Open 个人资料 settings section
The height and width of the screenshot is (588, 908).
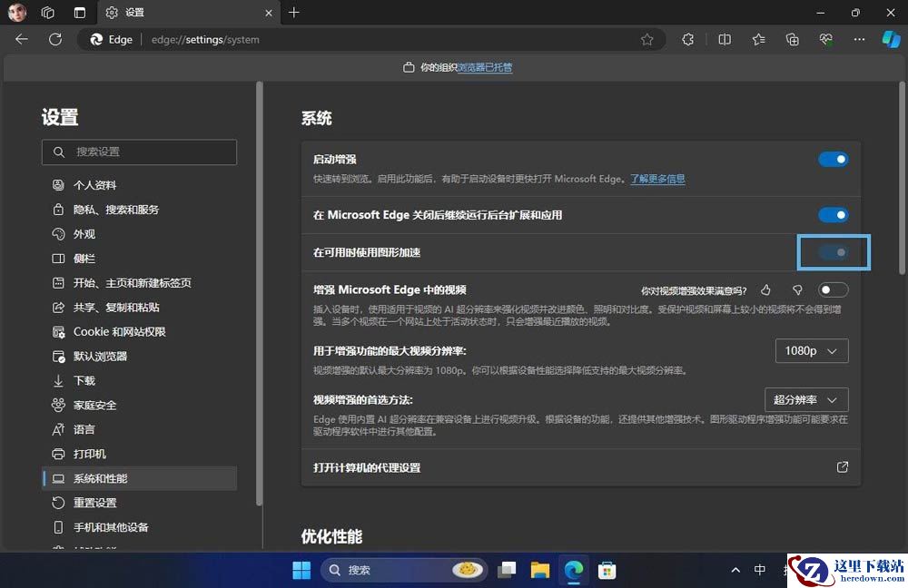coord(139,185)
